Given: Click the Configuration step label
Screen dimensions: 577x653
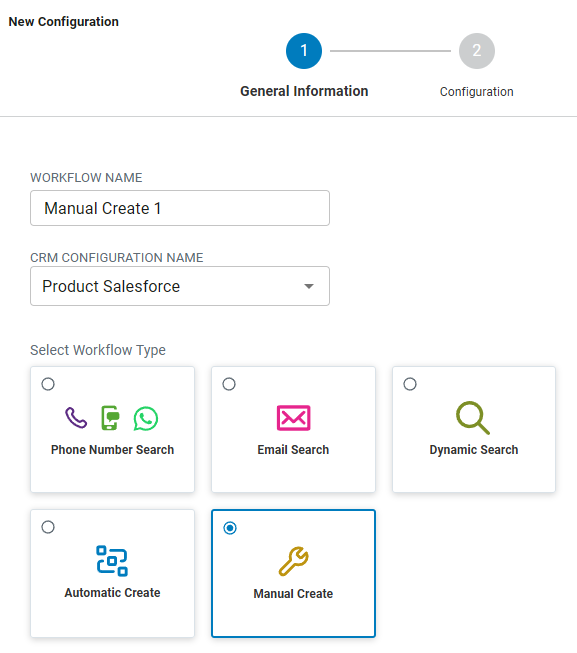Looking at the screenshot, I should point(477,92).
